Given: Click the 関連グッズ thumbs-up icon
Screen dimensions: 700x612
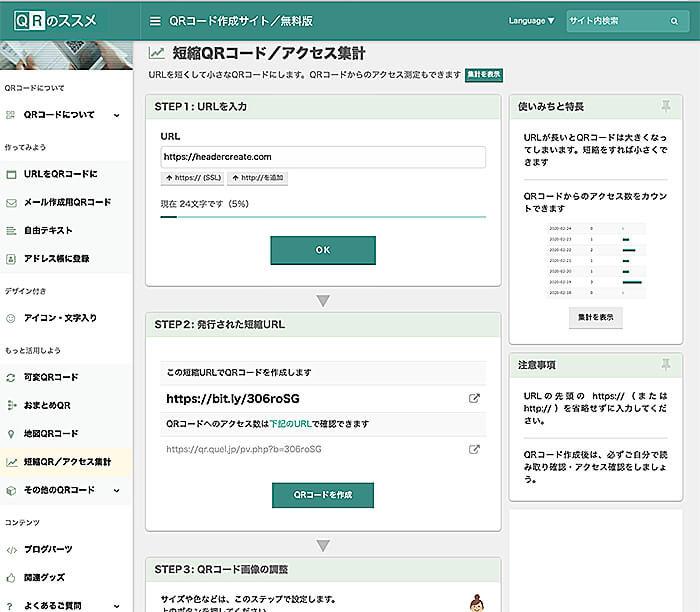Looking at the screenshot, I should (x=11, y=578).
